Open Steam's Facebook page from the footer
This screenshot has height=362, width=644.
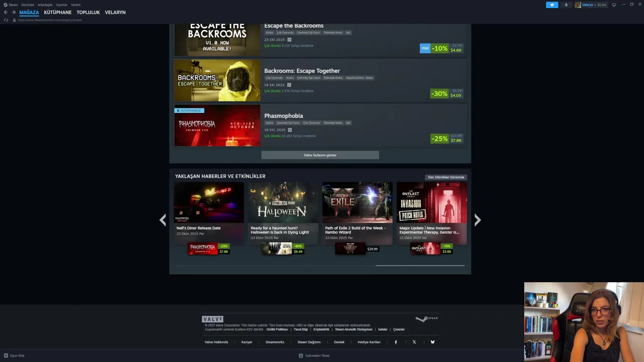(395, 342)
